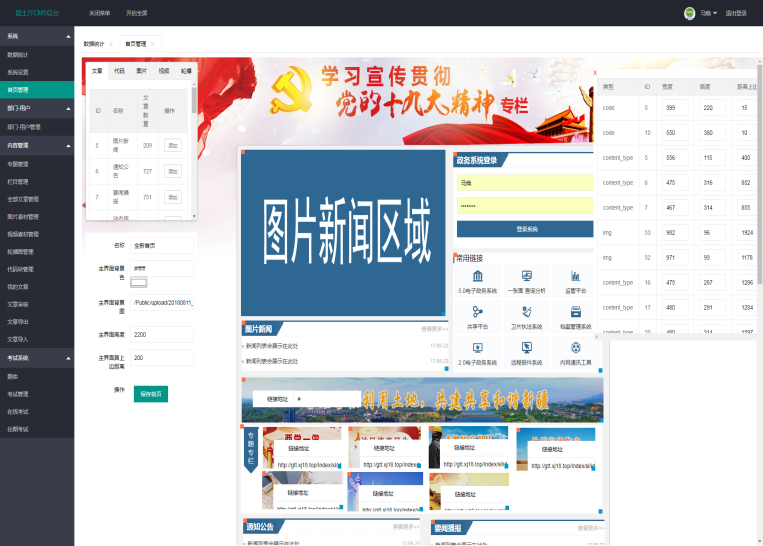Click 添加 button for 图片新闻 row

(173, 146)
